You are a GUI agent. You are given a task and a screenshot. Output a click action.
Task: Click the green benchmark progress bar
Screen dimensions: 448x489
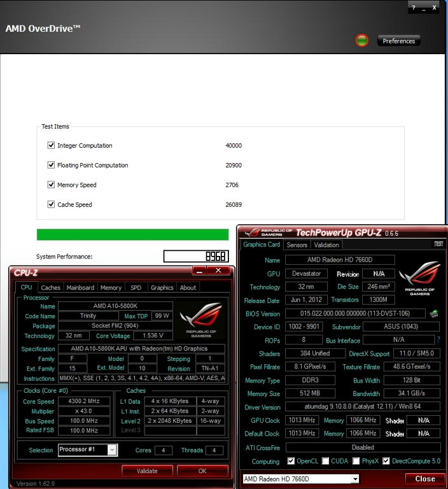(x=132, y=234)
